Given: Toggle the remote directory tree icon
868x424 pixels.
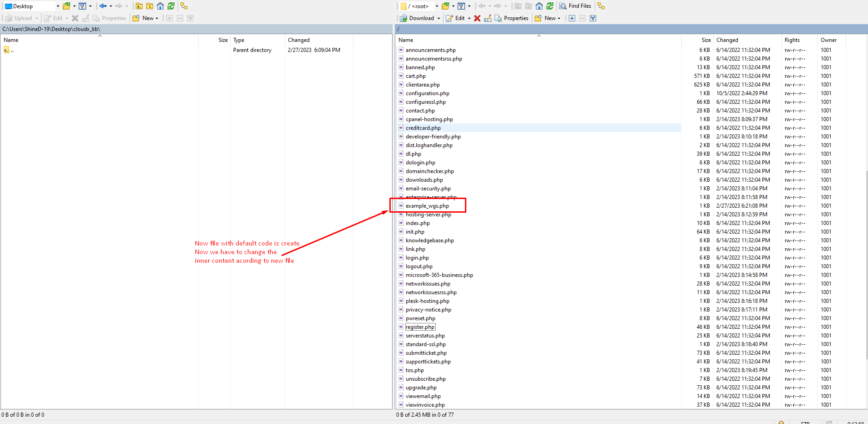Looking at the screenshot, I should pyautogui.click(x=601, y=6).
